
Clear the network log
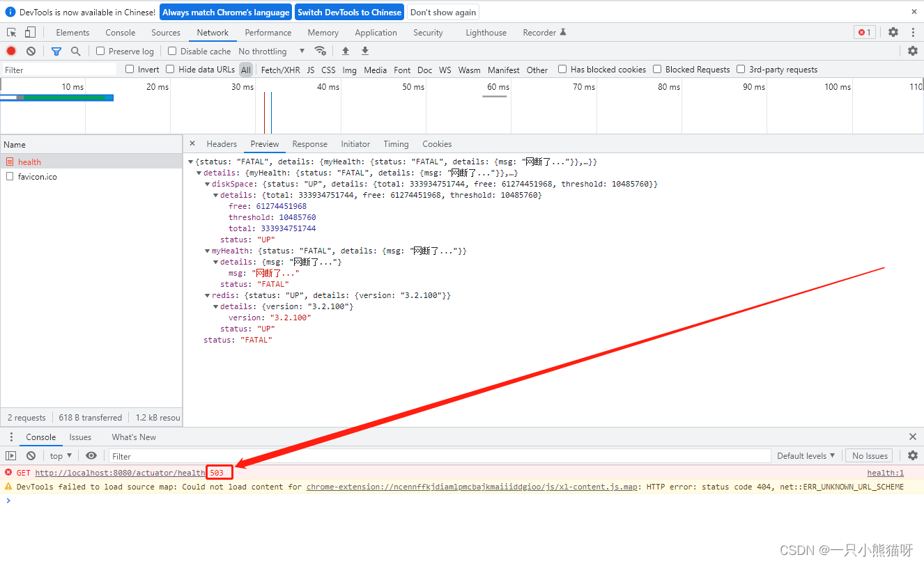point(31,52)
